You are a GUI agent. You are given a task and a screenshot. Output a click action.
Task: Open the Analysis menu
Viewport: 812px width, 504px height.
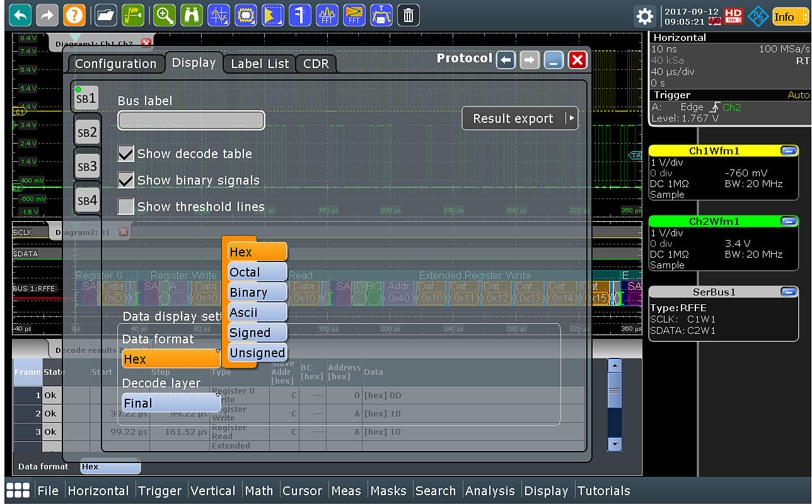(490, 491)
